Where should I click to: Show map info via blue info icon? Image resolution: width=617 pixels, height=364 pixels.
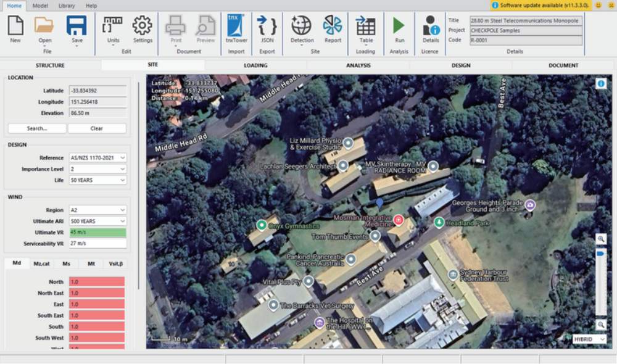[601, 83]
